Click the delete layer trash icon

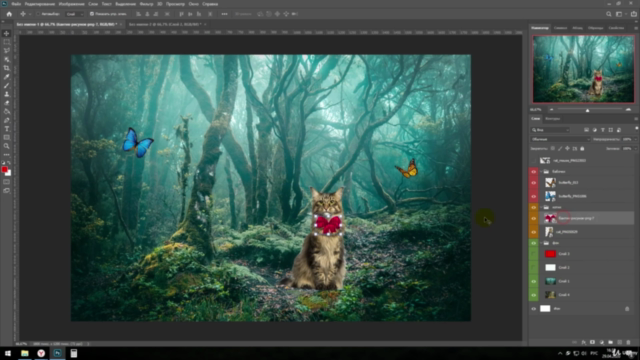pos(628,342)
